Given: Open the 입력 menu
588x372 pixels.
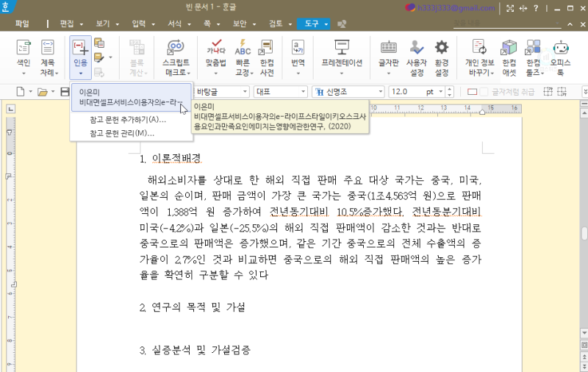Looking at the screenshot, I should pyautogui.click(x=139, y=24).
